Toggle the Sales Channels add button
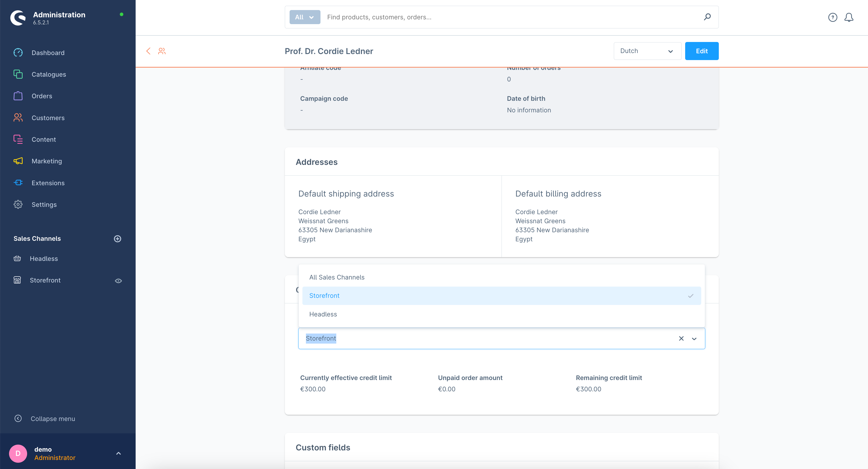Image resolution: width=868 pixels, height=469 pixels. tap(118, 239)
